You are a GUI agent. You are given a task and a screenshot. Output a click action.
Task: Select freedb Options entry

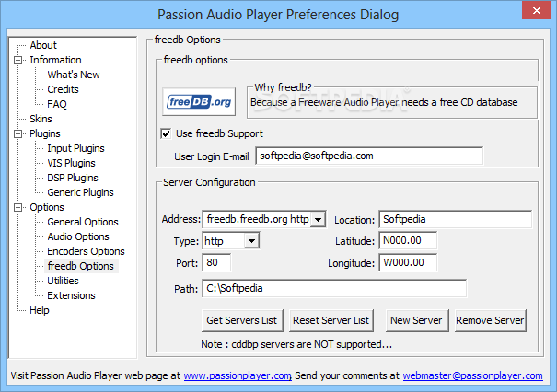click(81, 266)
